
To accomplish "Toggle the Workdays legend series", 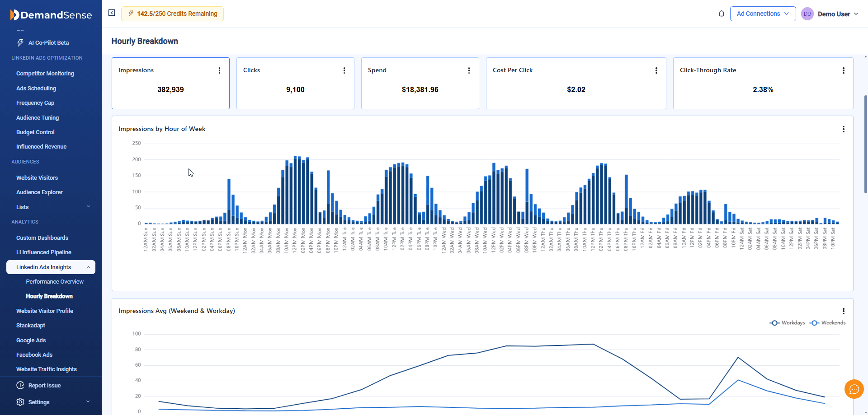I will 787,323.
